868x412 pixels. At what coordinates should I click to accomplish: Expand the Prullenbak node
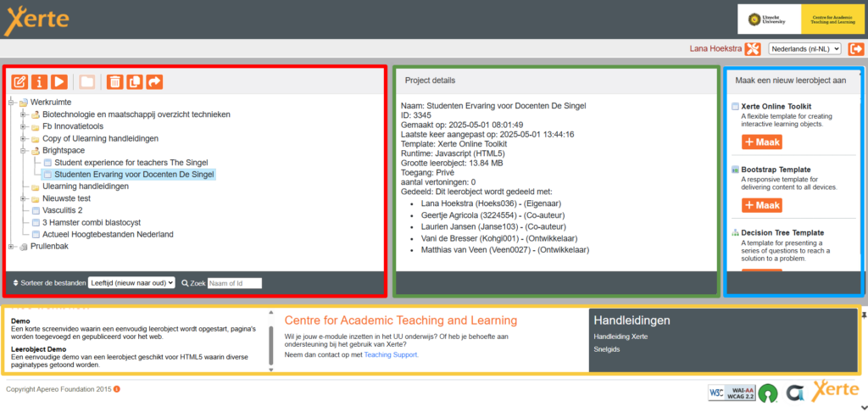point(12,247)
